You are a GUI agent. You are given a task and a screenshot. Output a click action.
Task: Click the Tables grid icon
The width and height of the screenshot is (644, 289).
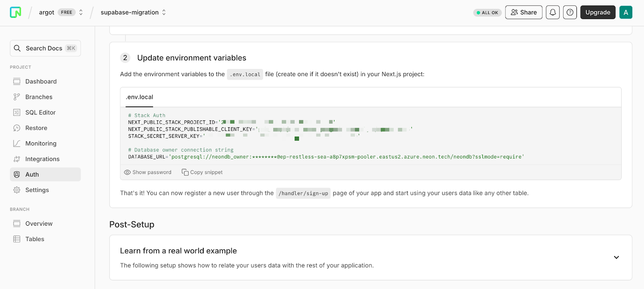click(x=17, y=239)
